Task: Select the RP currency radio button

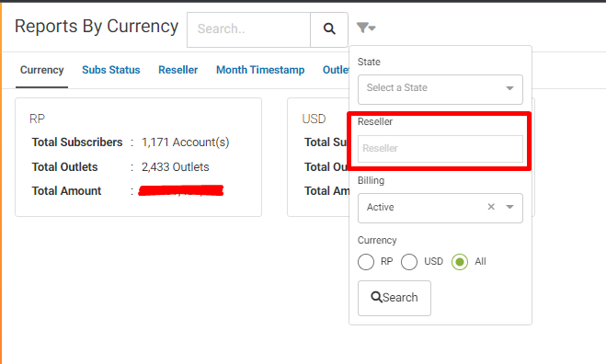Action: coord(366,262)
